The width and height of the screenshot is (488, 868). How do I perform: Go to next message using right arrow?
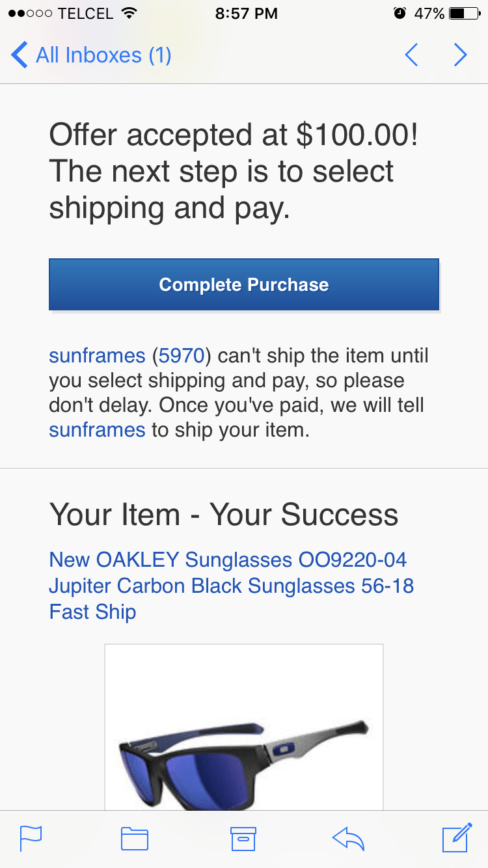tap(461, 55)
